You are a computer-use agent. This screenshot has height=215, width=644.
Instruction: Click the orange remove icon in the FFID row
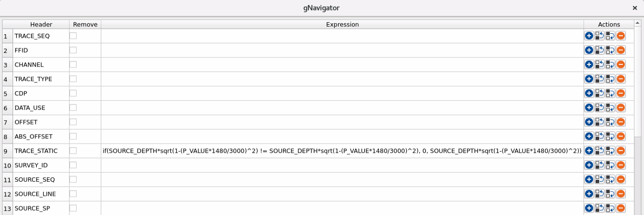click(x=621, y=50)
